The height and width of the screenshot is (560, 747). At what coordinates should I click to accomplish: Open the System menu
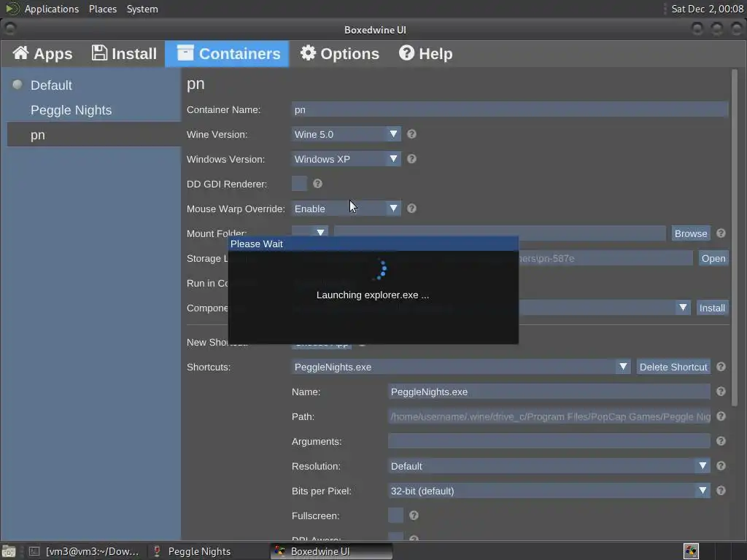click(x=142, y=9)
